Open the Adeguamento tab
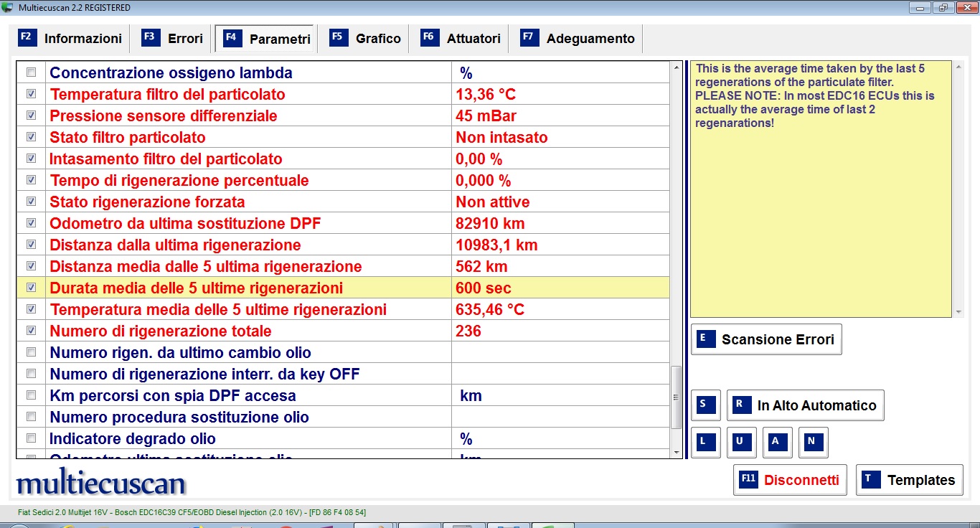 click(578, 39)
